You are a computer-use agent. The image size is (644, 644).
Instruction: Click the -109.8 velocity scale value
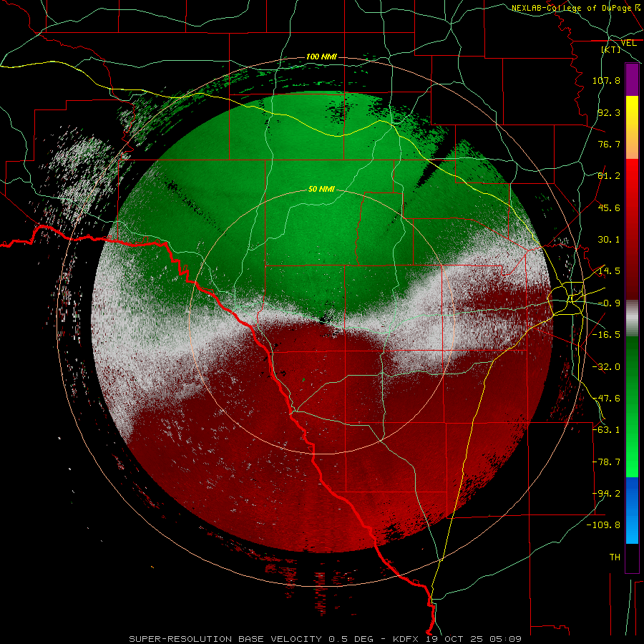click(604, 525)
